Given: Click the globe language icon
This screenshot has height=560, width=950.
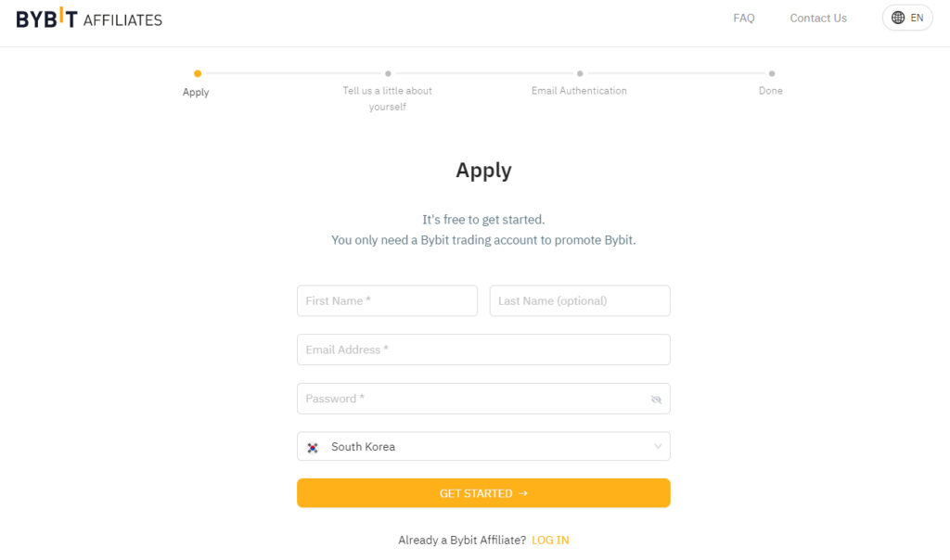Looking at the screenshot, I should (898, 18).
